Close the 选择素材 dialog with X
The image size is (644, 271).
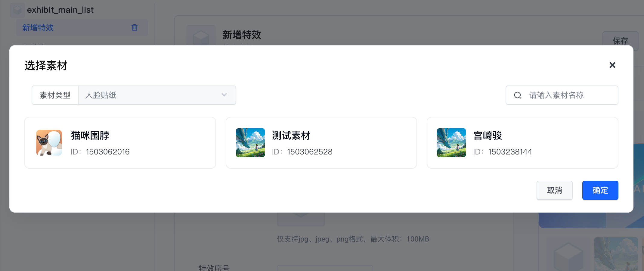point(612,65)
